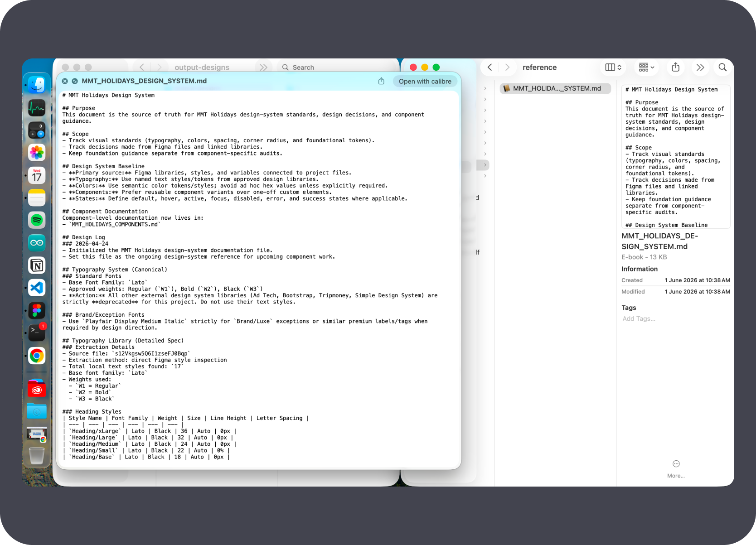The width and height of the screenshot is (756, 545).
Task: Launch Google Chrome from the dock
Action: (x=37, y=356)
